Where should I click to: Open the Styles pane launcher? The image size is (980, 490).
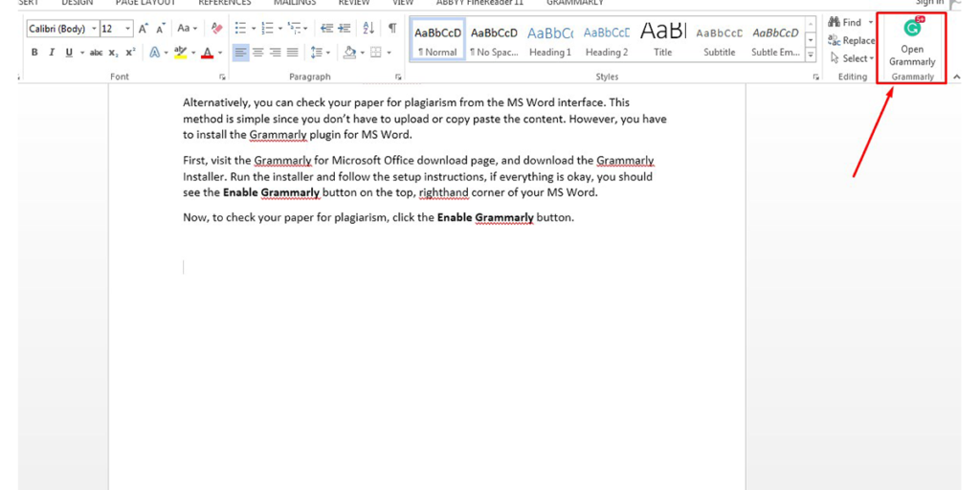click(815, 78)
